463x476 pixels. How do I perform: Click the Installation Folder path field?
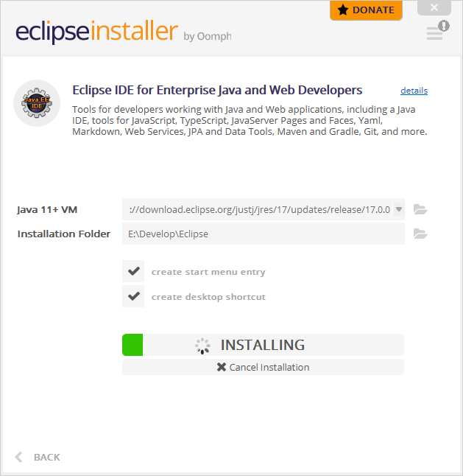[x=264, y=234]
